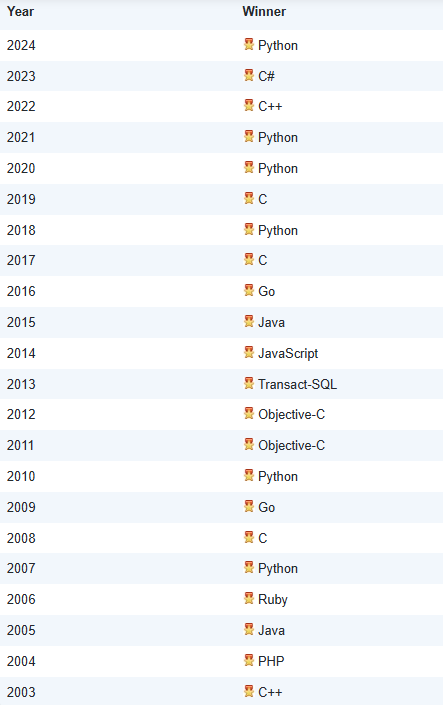443x705 pixels.
Task: Select the year cell 2011
Action: (x=21, y=446)
